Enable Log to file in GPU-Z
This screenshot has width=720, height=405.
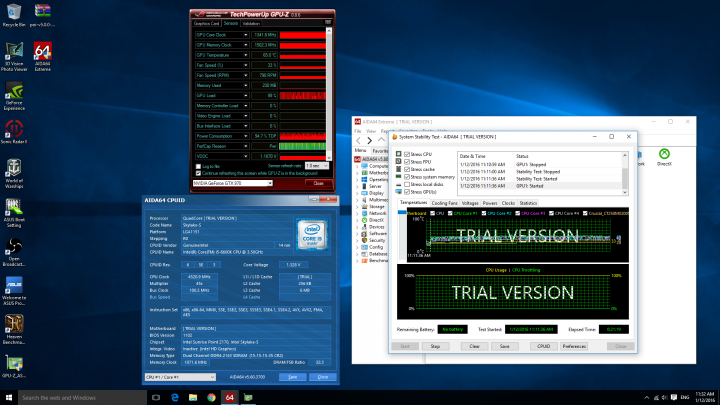point(198,166)
